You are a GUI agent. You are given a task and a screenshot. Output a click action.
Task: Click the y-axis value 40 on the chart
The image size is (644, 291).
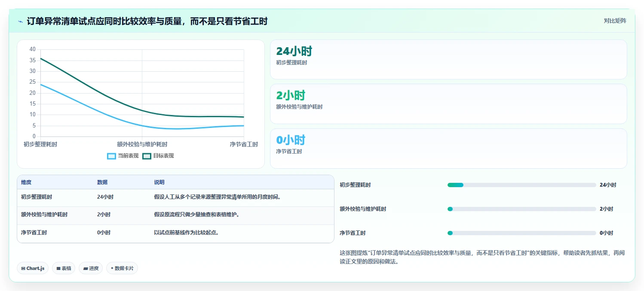coord(33,49)
